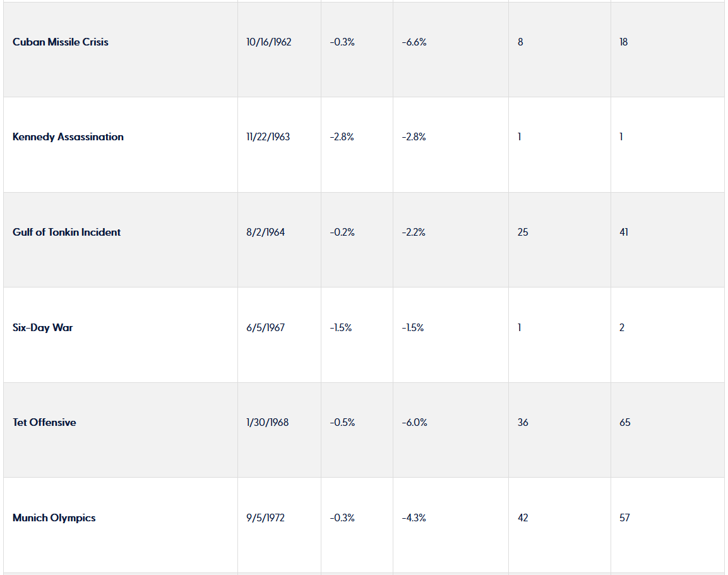Select the date 10/16/1962
This screenshot has width=728, height=575.
tap(269, 42)
